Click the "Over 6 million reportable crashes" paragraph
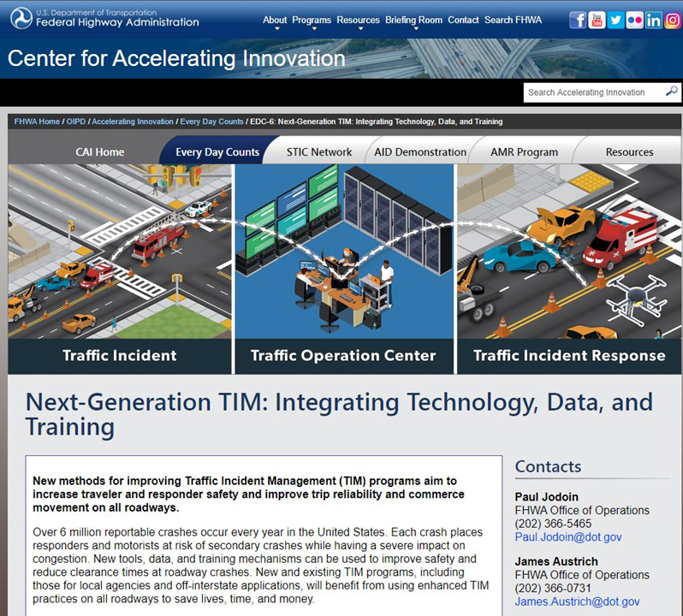The width and height of the screenshot is (683, 616). pyautogui.click(x=260, y=566)
